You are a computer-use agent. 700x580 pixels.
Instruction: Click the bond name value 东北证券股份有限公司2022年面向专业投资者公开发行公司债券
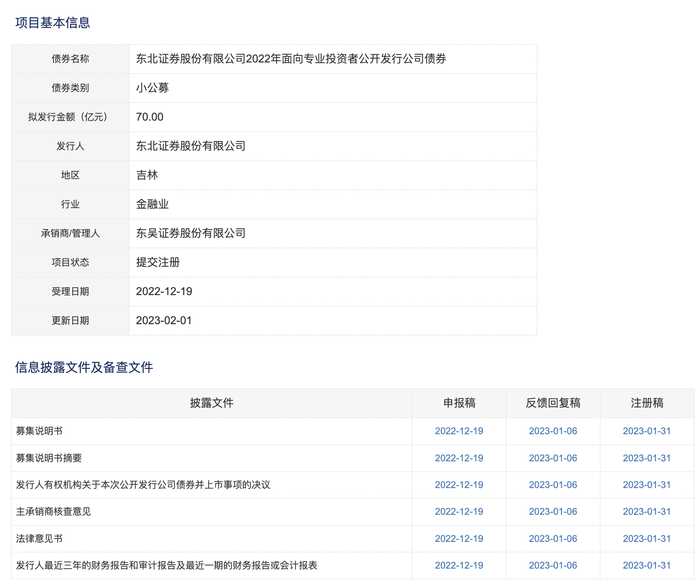tap(291, 59)
